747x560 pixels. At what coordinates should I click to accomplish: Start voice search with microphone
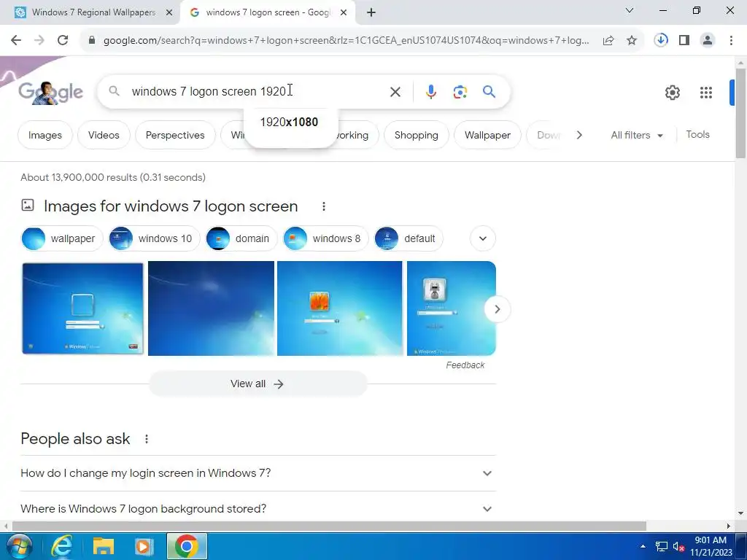pyautogui.click(x=430, y=91)
